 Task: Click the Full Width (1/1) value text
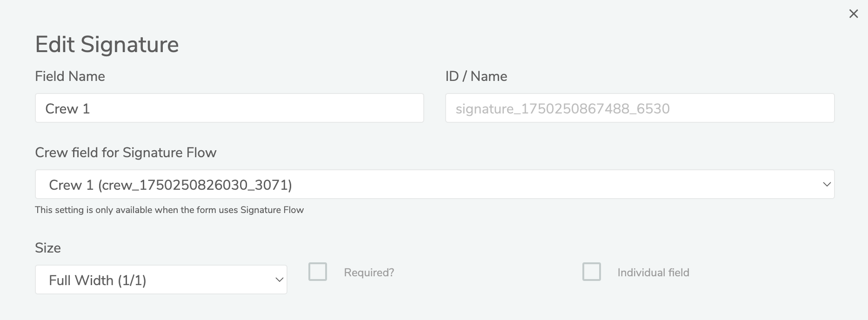coord(98,280)
